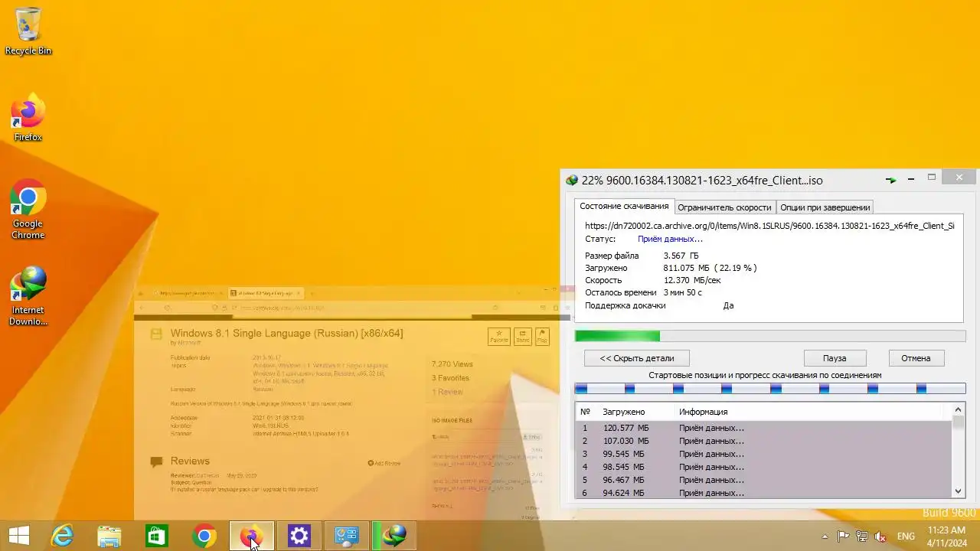980x551 pixels.
Task: Click the Загружено column header
Action: (x=635, y=412)
